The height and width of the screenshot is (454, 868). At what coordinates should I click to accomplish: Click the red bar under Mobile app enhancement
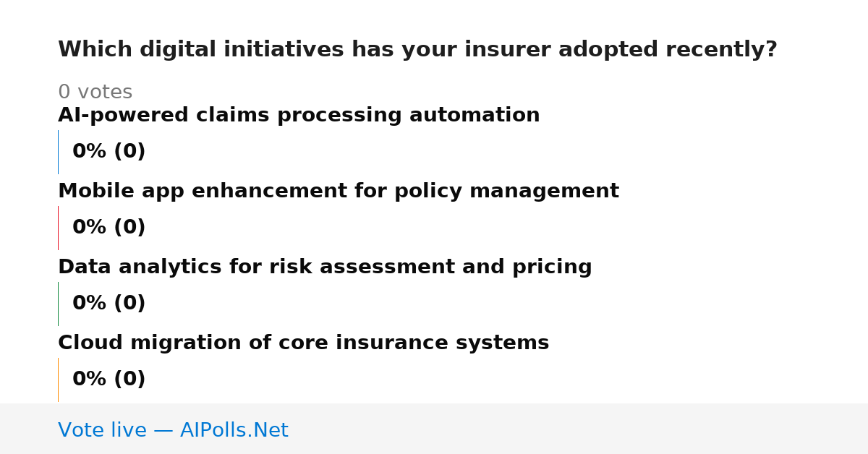click(x=58, y=228)
